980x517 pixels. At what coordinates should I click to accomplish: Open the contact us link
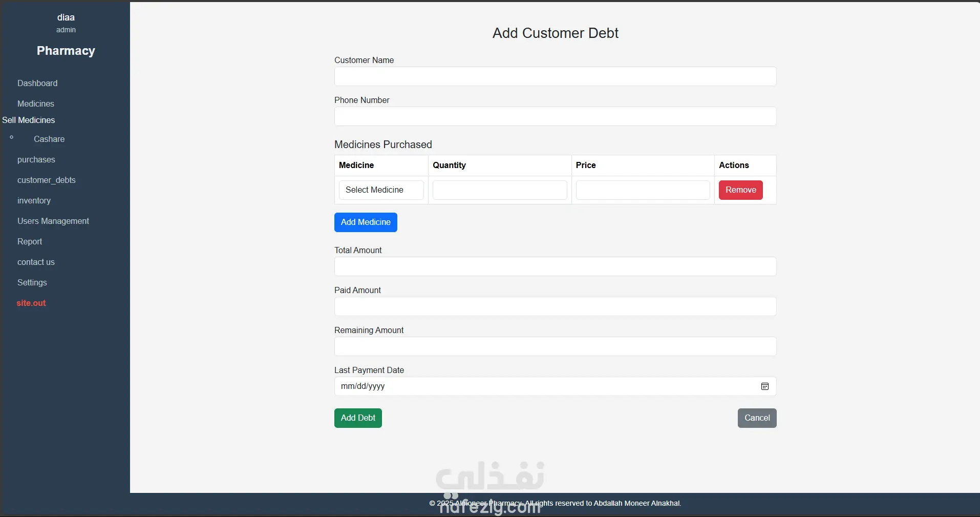point(36,262)
